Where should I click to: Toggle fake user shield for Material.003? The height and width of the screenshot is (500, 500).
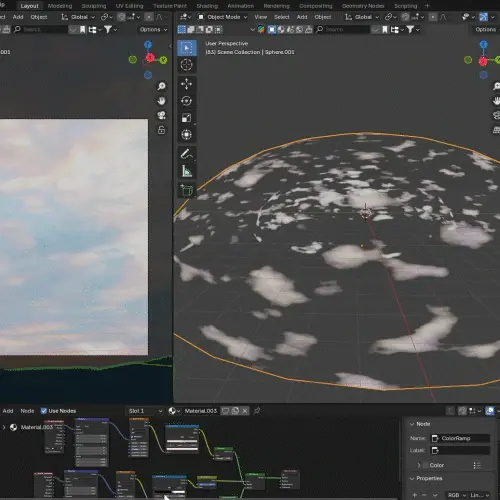click(226, 411)
